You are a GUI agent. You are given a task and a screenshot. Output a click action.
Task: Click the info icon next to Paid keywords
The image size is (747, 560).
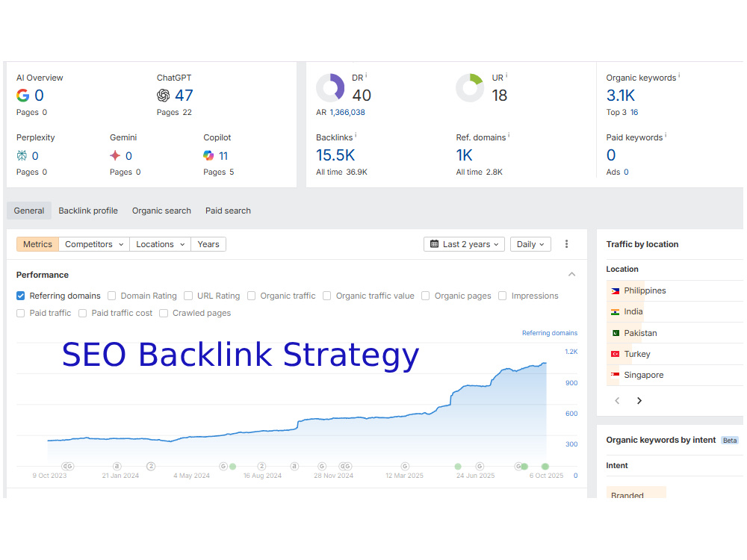(x=666, y=135)
